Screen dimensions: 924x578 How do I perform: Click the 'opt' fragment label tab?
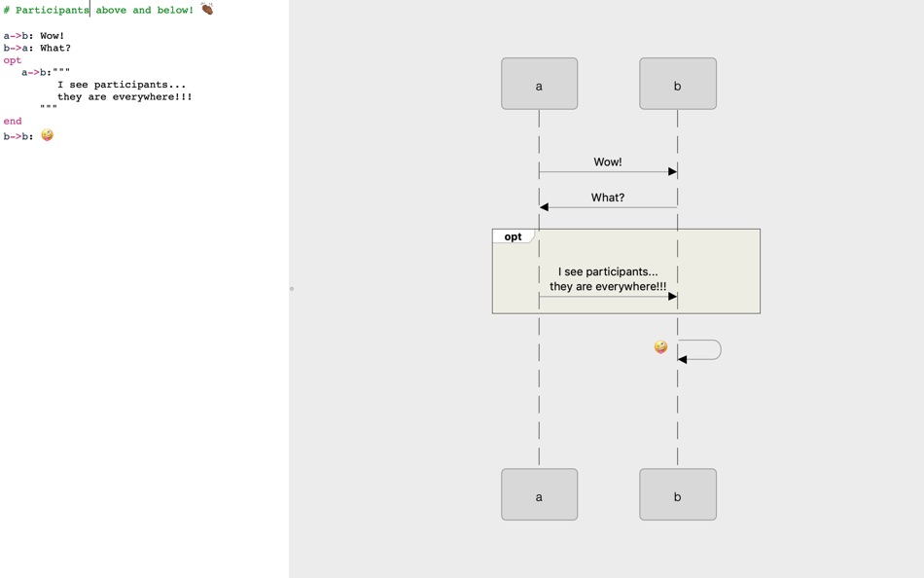(x=514, y=236)
